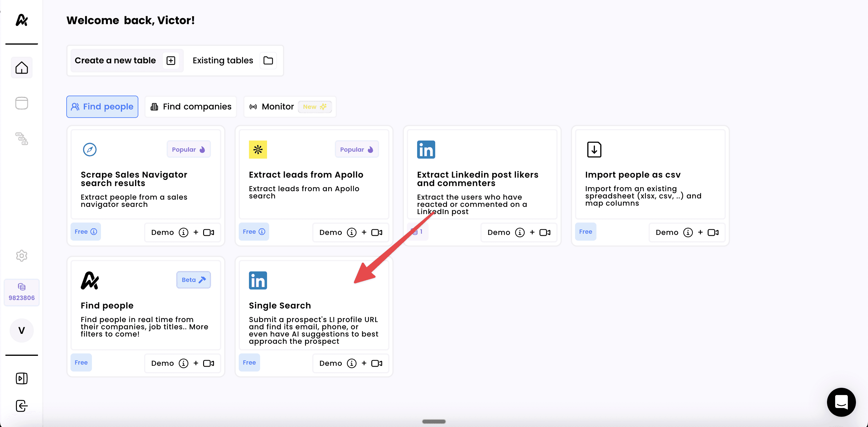
Task: Click the logout icon in sidebar
Action: 22,406
